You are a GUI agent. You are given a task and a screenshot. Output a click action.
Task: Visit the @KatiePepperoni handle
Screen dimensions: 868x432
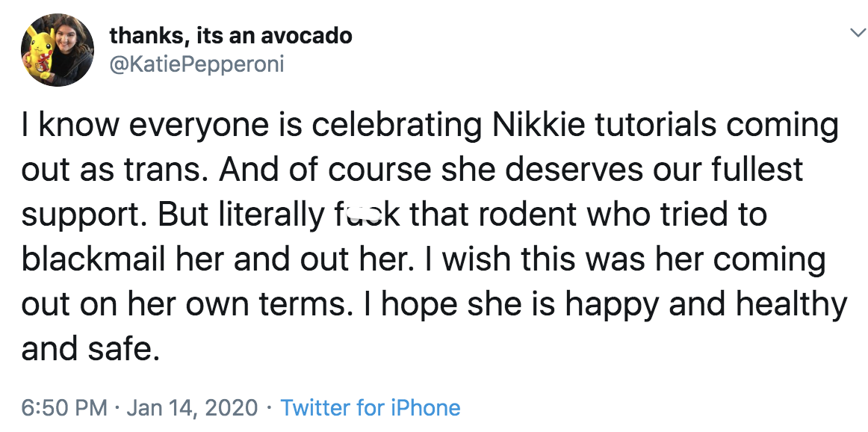pos(196,65)
